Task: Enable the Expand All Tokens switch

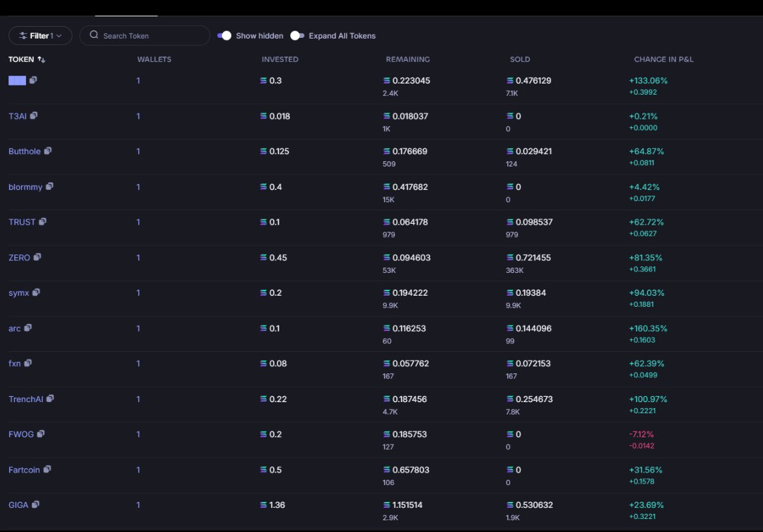Action: 298,35
